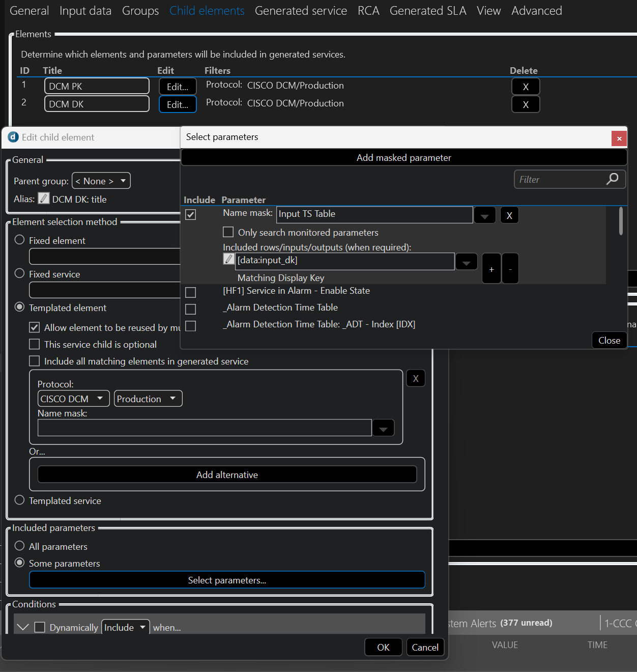Screen dimensions: 637x672
Task: Open the Parent group dropdown
Action: [101, 181]
